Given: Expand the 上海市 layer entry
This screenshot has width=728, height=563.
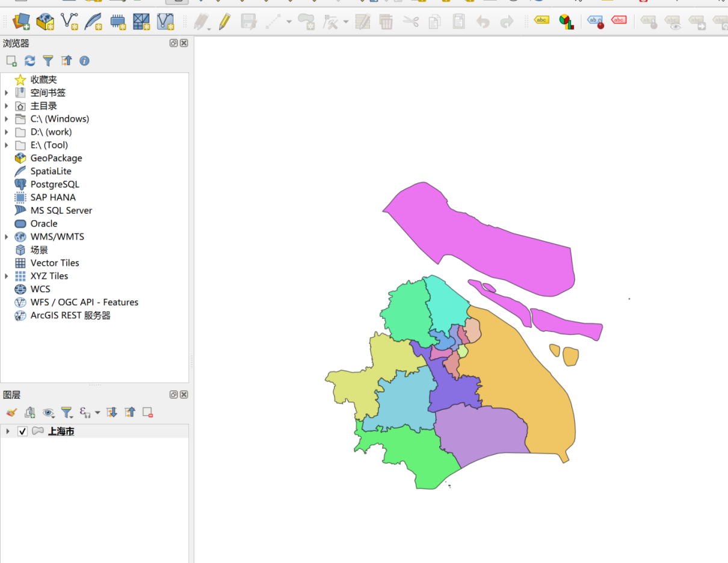Looking at the screenshot, I should coord(7,431).
